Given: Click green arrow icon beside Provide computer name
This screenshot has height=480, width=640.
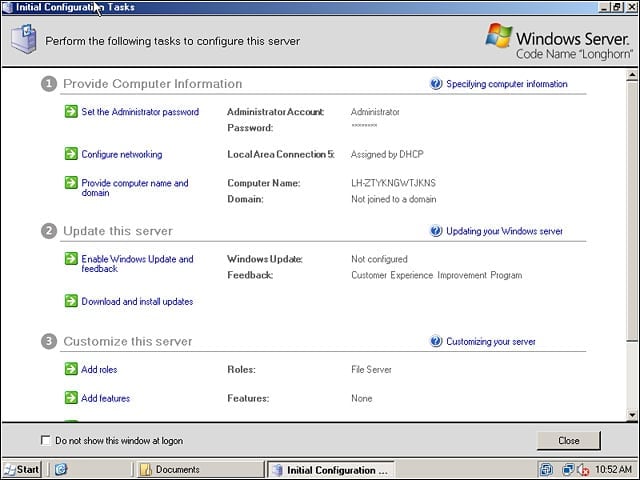Looking at the screenshot, I should (71, 182).
